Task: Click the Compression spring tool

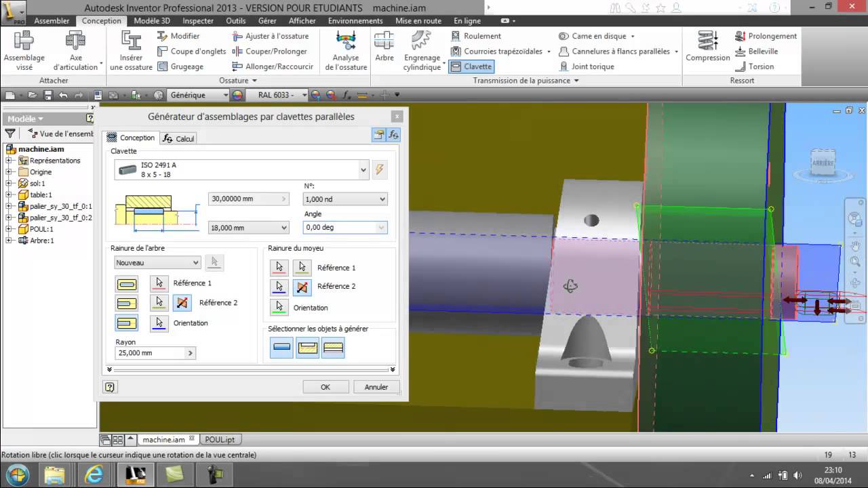Action: tap(708, 46)
